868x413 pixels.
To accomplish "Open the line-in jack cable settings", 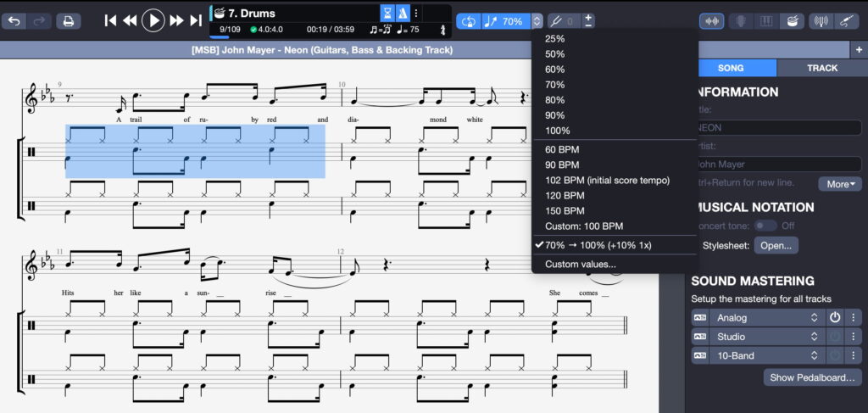I will (847, 21).
